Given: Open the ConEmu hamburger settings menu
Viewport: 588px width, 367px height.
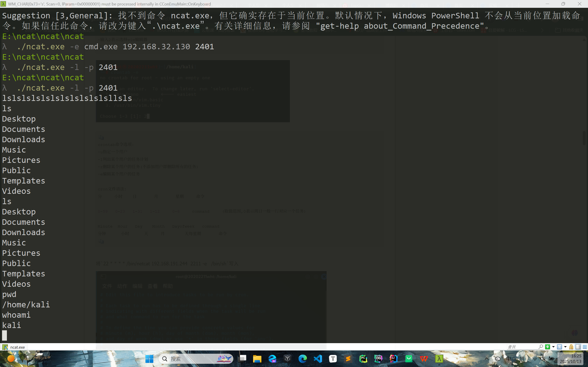Looking at the screenshot, I should click(x=585, y=347).
